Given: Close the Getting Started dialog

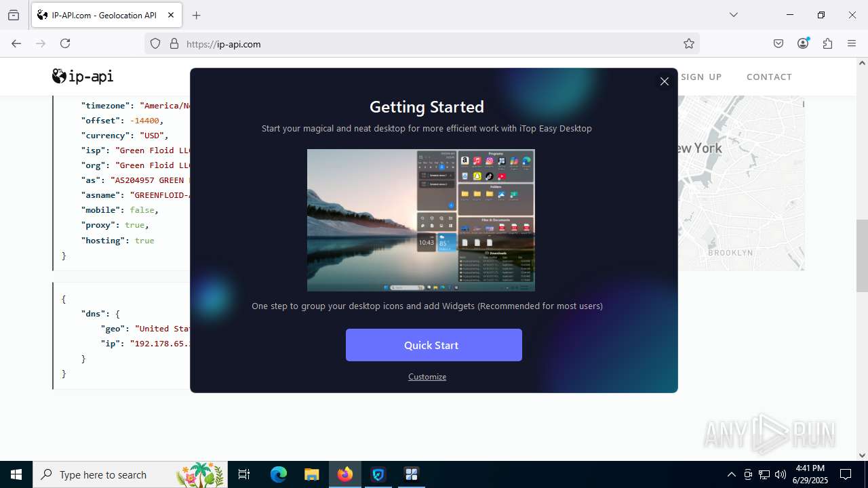Looking at the screenshot, I should click(x=665, y=81).
